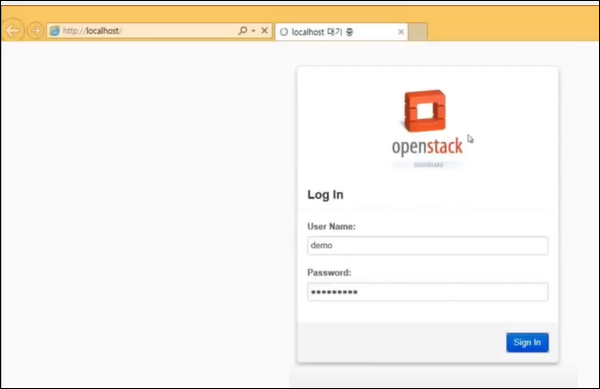The width and height of the screenshot is (600, 389).
Task: Close the localhost tab
Action: click(x=401, y=32)
